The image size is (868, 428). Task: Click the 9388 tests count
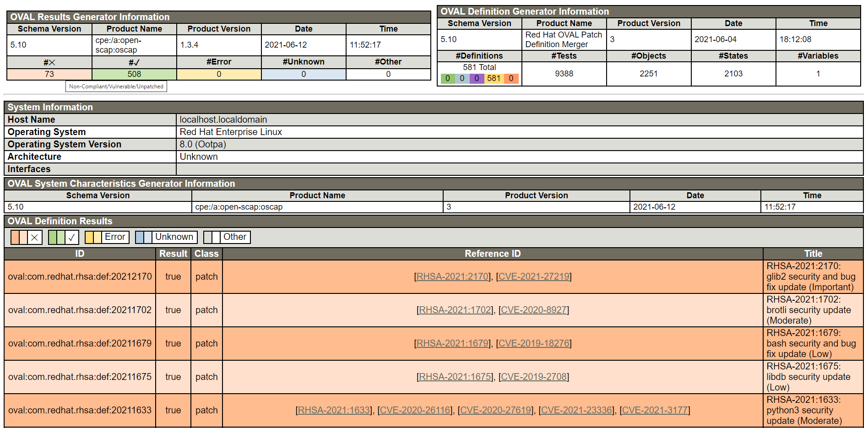[564, 74]
